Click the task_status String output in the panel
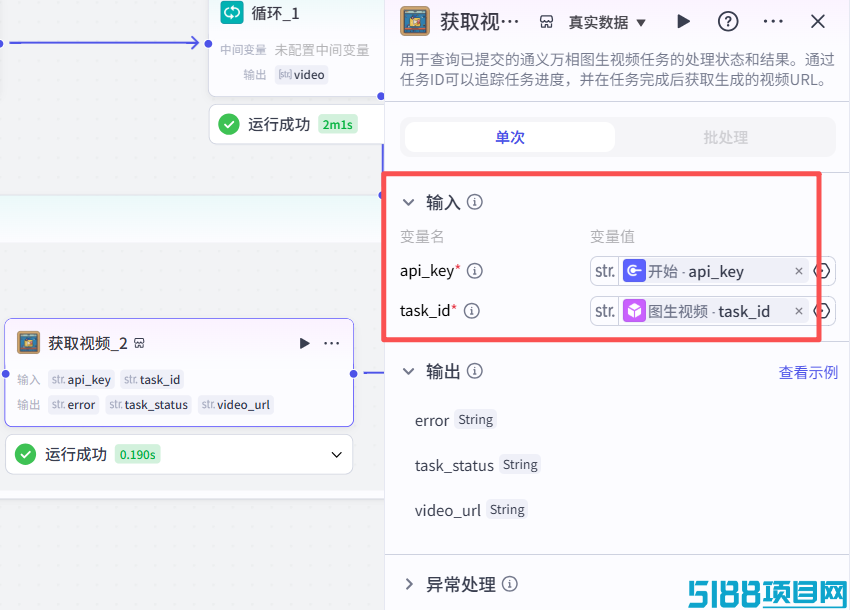 477,465
